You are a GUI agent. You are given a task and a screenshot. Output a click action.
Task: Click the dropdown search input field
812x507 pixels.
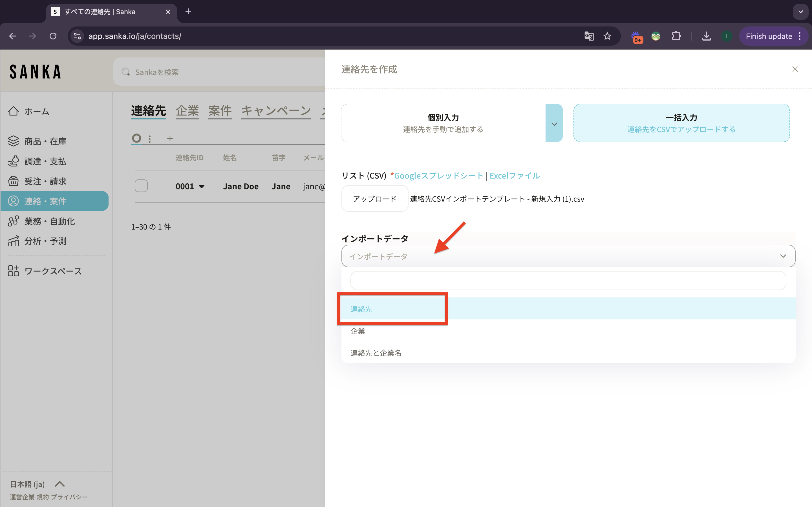coord(568,281)
